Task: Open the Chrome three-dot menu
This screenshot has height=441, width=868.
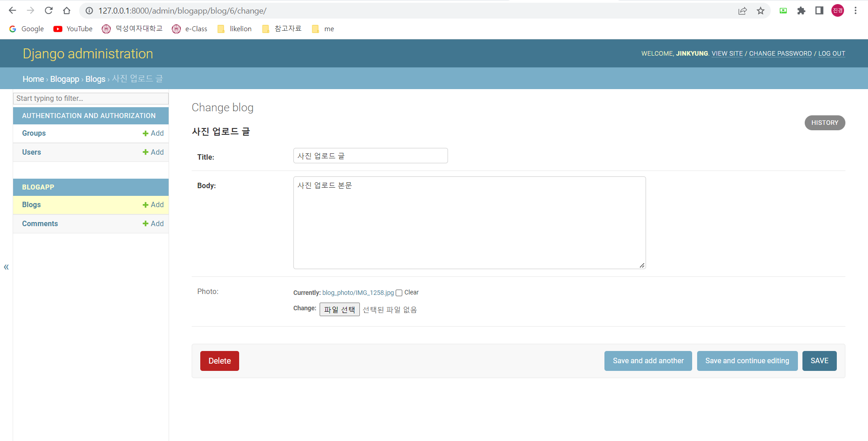Action: click(x=855, y=11)
